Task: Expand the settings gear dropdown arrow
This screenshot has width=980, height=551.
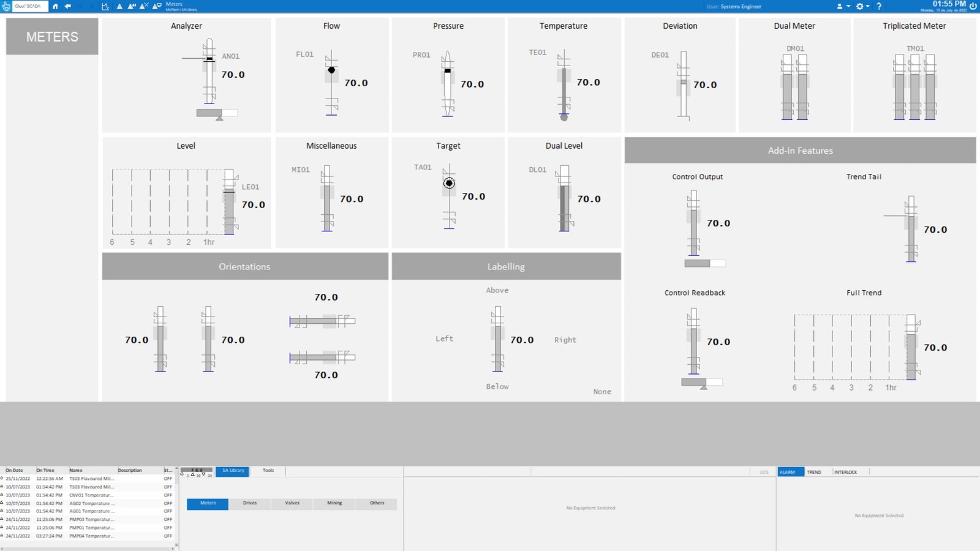Action: tap(868, 6)
